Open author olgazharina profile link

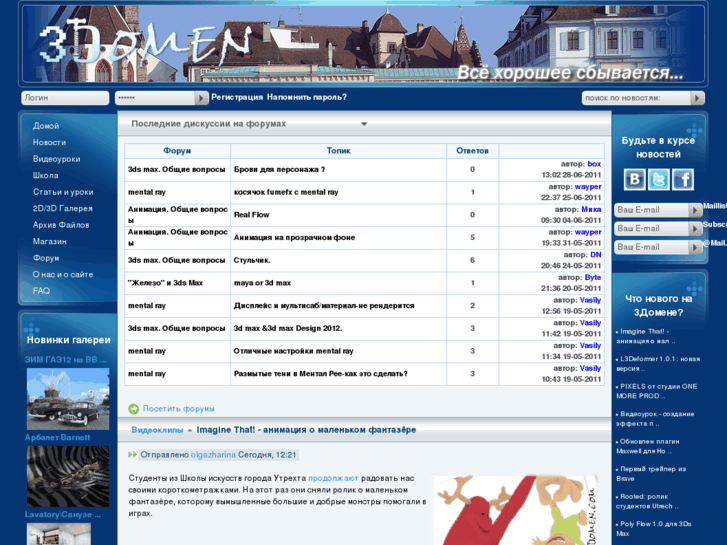coord(213,455)
